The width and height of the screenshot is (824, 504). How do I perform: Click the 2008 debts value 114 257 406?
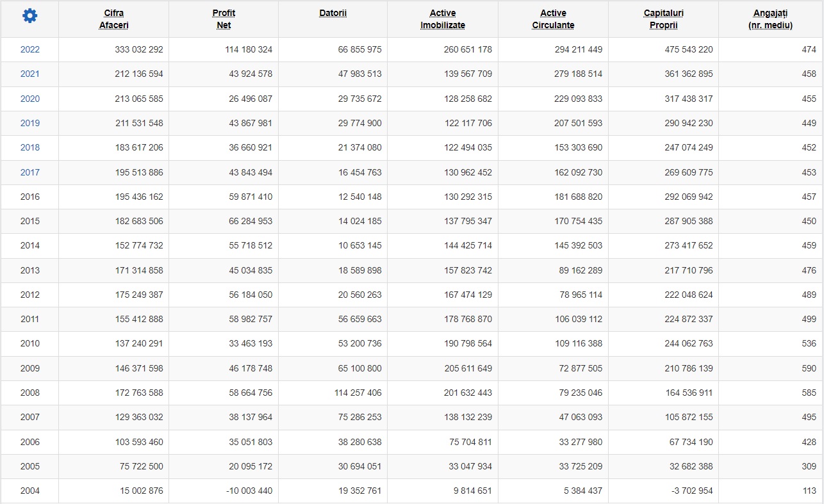358,393
